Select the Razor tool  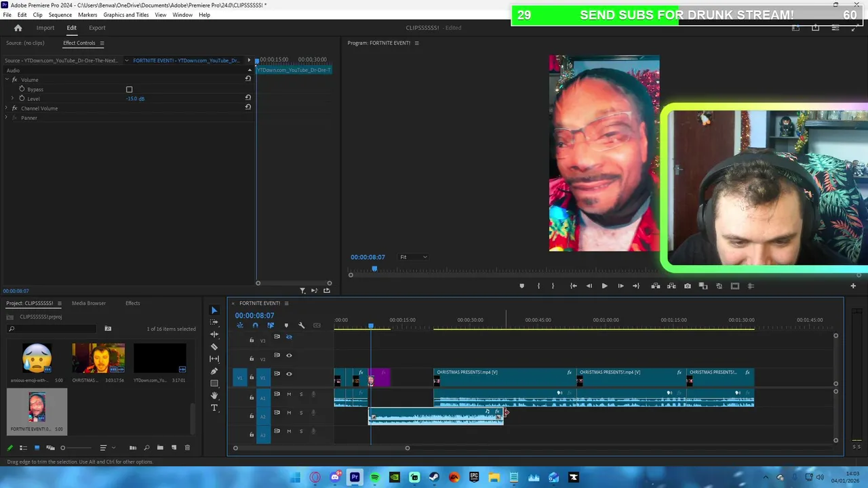pyautogui.click(x=214, y=347)
